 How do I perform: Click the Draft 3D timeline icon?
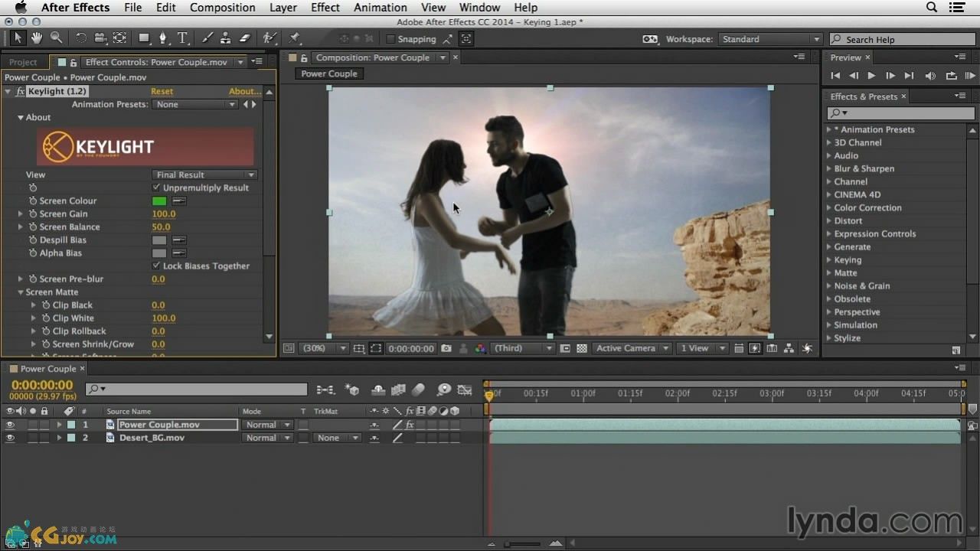(352, 390)
